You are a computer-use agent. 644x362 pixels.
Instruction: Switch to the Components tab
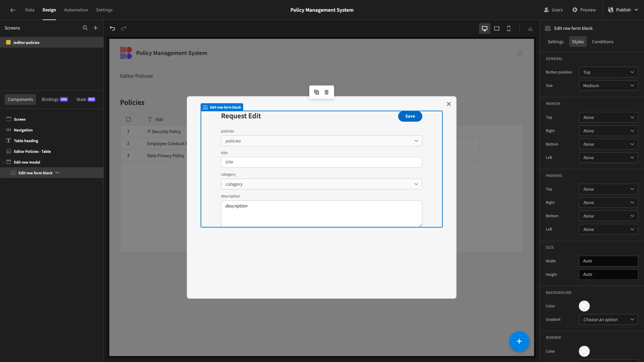pyautogui.click(x=20, y=100)
